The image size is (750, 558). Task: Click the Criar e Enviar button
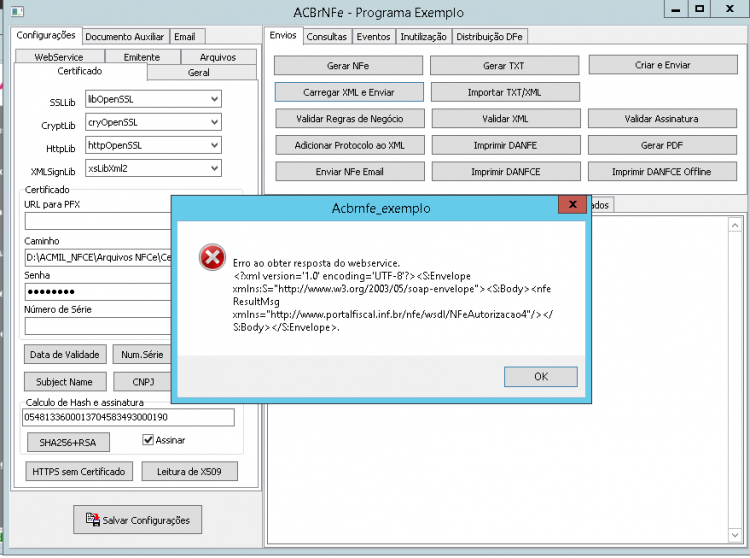(x=663, y=65)
